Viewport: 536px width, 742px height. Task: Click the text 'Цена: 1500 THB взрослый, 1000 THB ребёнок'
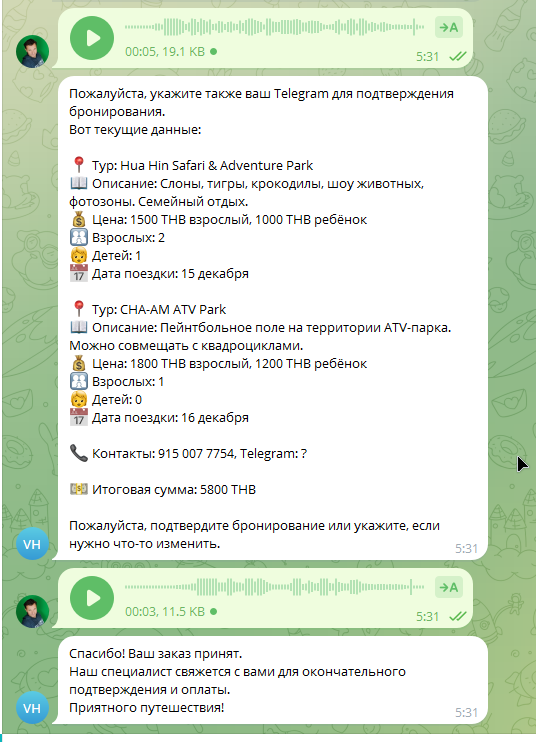point(229,220)
